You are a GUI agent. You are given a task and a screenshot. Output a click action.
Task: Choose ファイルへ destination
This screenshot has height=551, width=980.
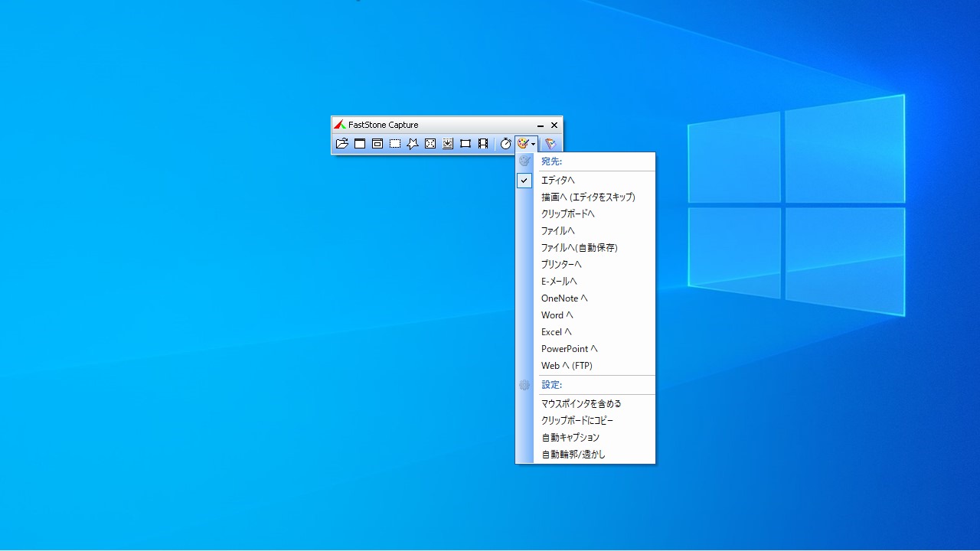[x=586, y=231]
